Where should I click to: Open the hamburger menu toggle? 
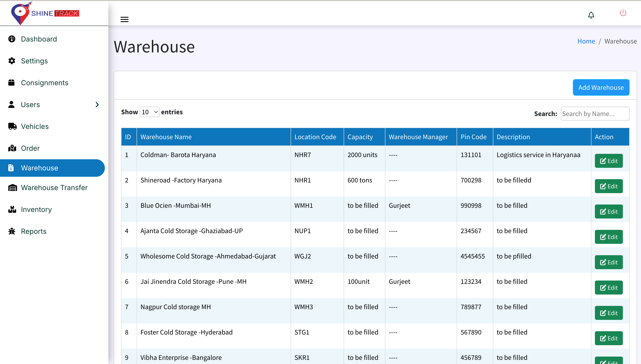tap(125, 19)
